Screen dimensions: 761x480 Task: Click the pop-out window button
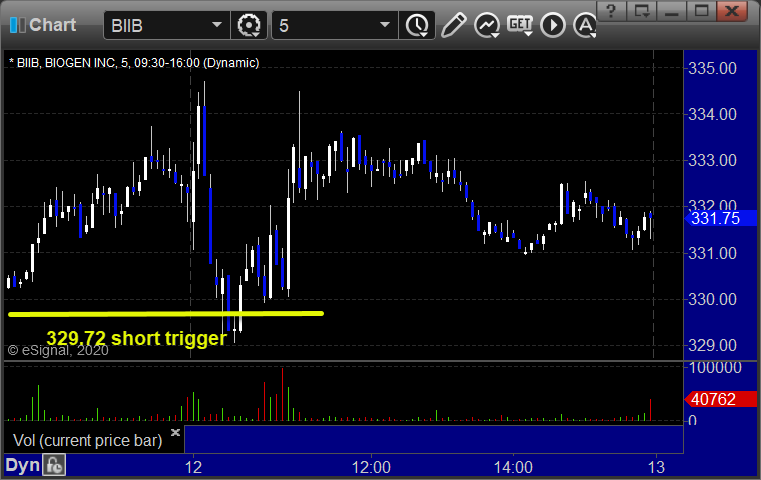click(642, 11)
